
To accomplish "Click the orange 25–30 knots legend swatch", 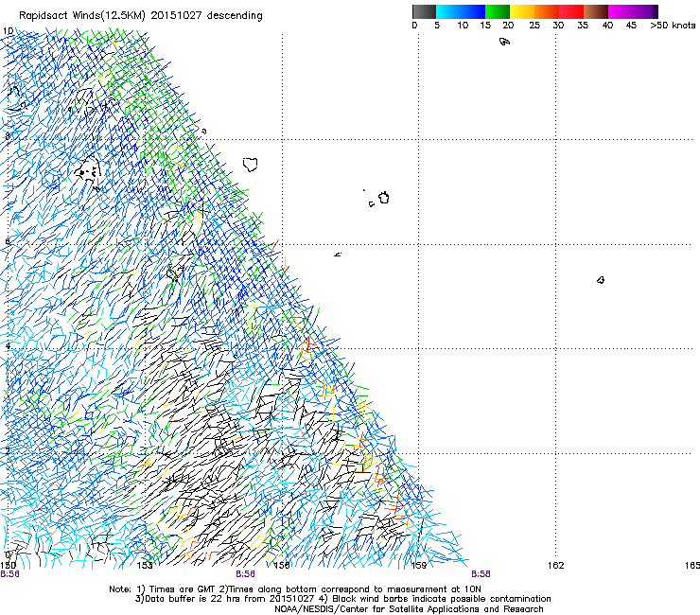I will [x=547, y=11].
